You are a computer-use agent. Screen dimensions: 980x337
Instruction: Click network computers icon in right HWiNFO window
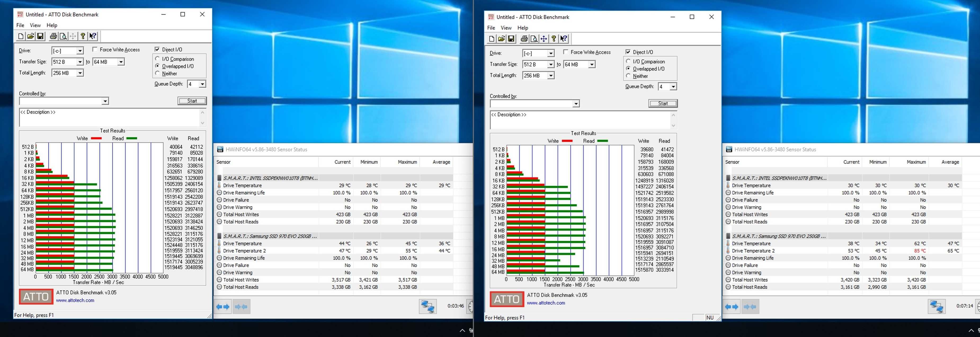[x=937, y=307]
